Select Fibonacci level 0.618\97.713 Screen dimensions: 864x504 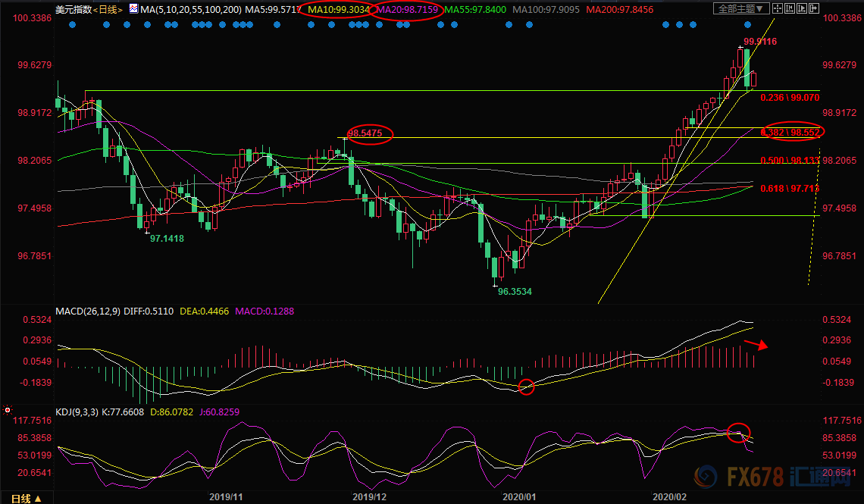point(790,189)
